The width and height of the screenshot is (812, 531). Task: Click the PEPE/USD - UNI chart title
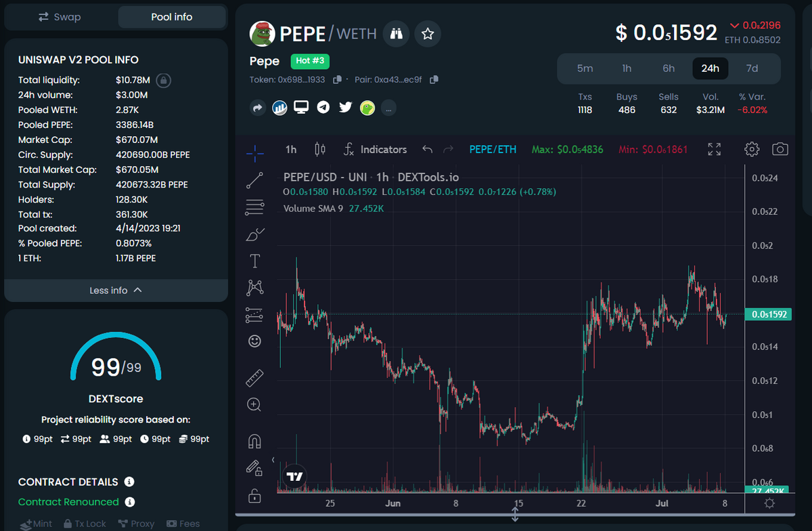[371, 177]
